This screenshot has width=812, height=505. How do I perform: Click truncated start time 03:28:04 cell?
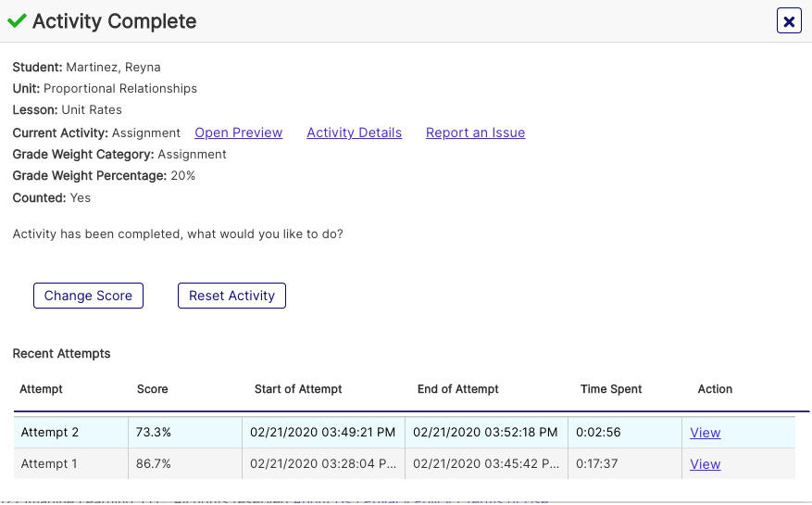pos(323,463)
